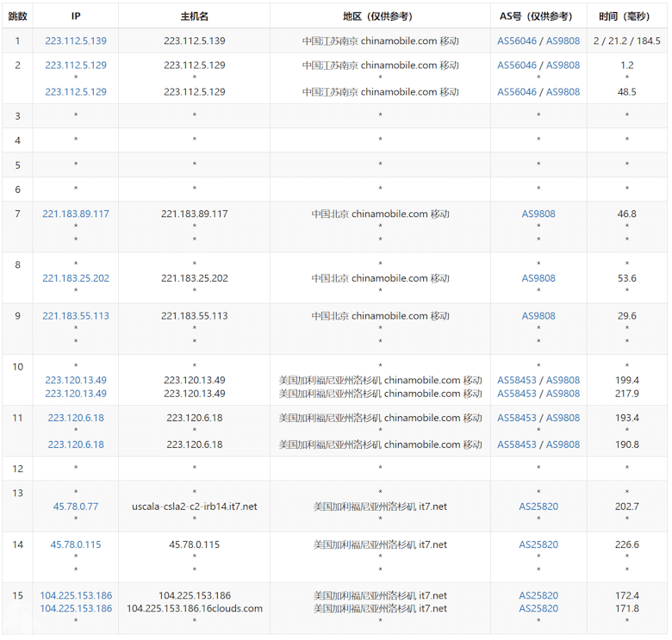The height and width of the screenshot is (640, 672).
Task: Click AS25820 link in hop 14 row
Action: click(x=538, y=544)
